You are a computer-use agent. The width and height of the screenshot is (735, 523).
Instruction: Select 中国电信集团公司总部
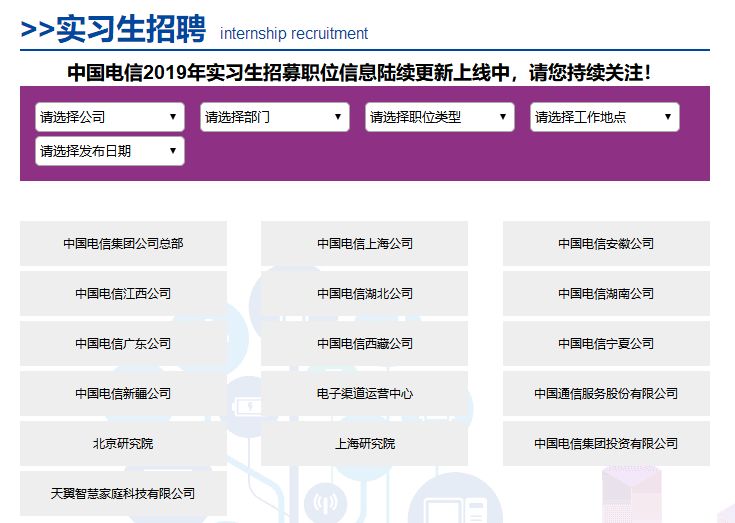[123, 244]
